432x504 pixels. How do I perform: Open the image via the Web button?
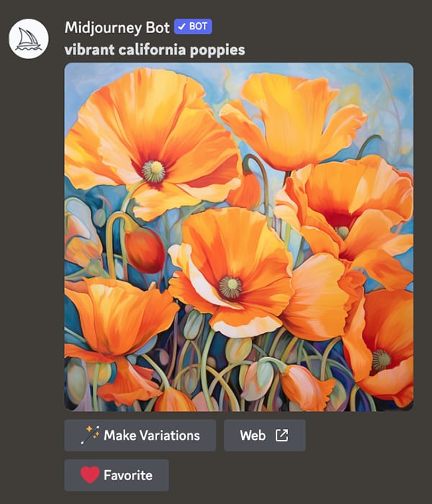pyautogui.click(x=264, y=435)
